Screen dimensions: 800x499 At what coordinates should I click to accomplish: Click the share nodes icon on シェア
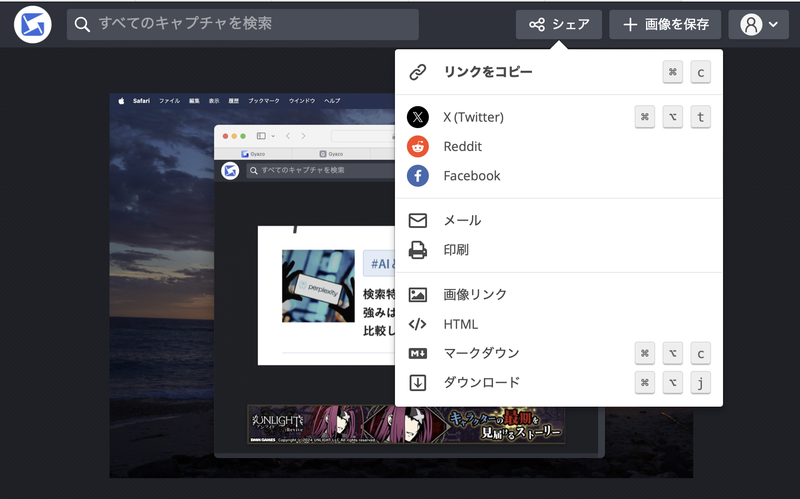[x=537, y=24]
